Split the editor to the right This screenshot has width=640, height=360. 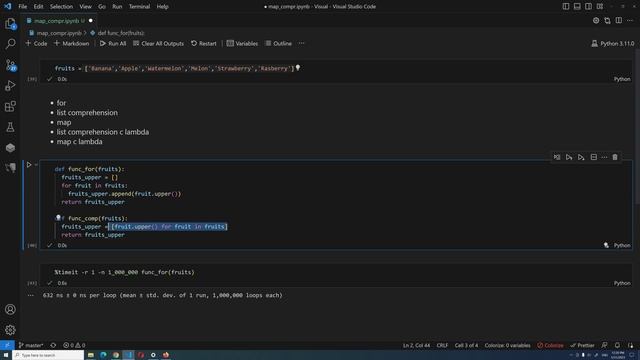pos(619,20)
